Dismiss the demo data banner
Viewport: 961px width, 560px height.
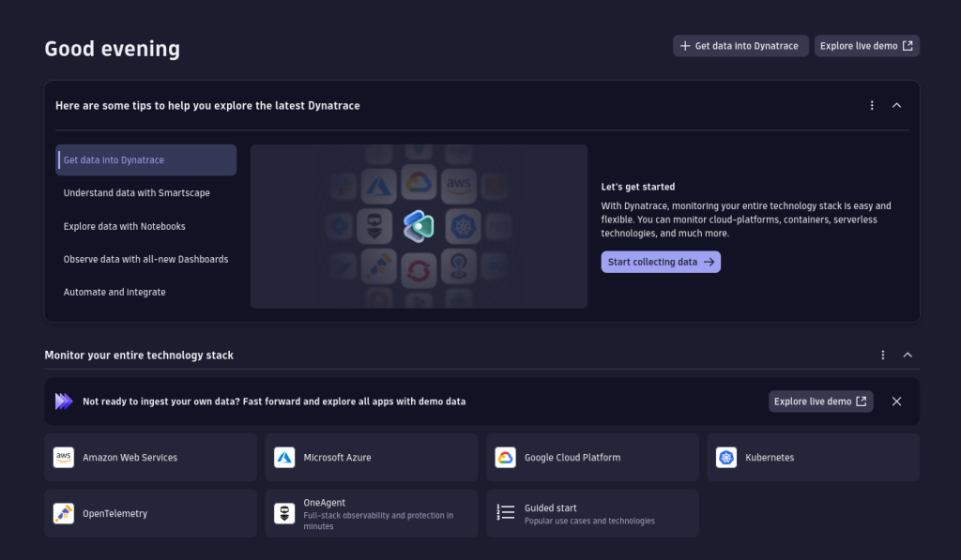896,401
